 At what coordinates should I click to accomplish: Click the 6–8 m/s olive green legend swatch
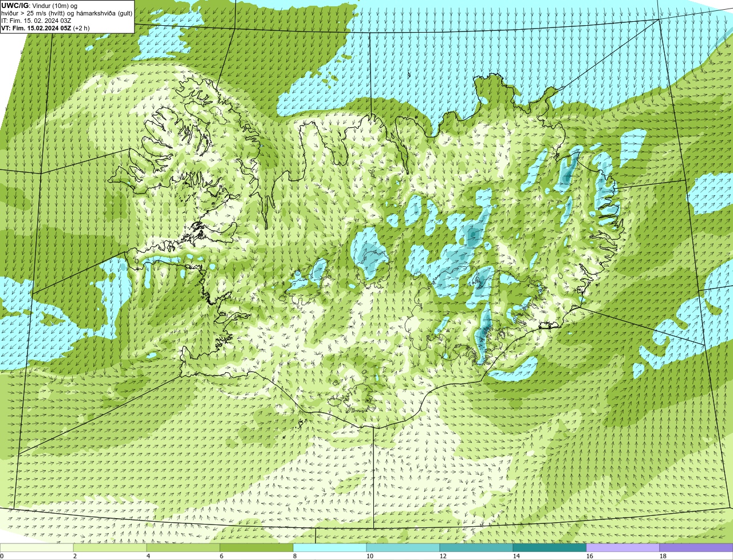pyautogui.click(x=257, y=547)
